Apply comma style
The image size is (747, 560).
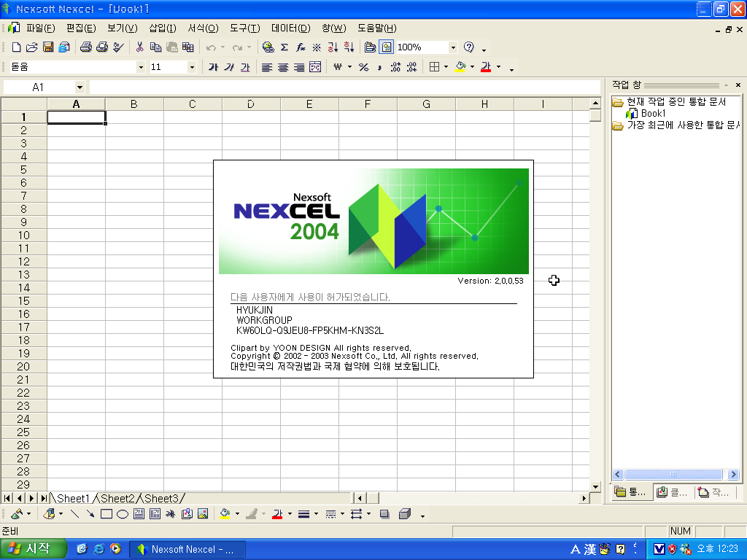(379, 67)
